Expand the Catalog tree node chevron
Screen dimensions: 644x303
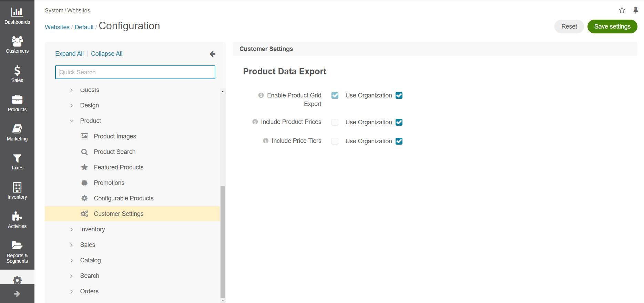(x=71, y=261)
